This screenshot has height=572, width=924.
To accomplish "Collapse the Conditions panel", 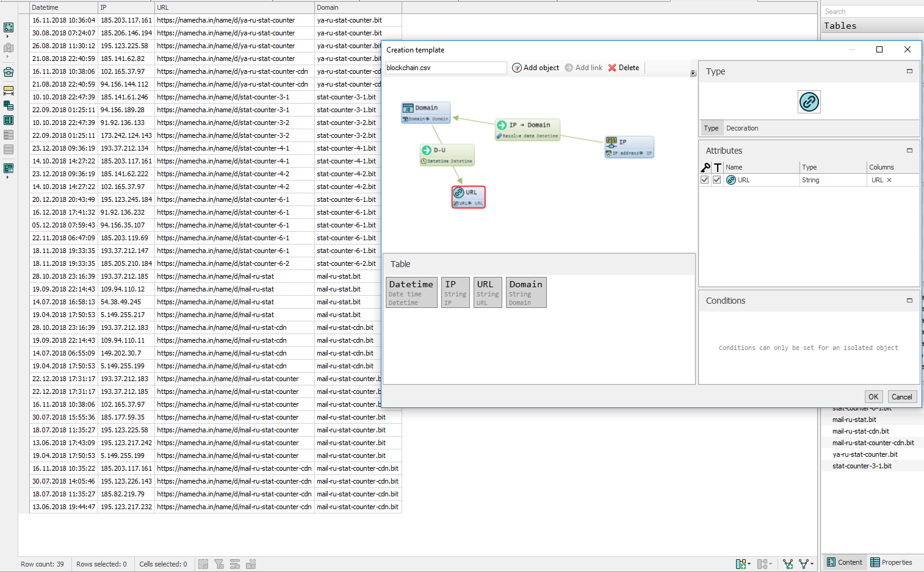I will coord(909,301).
